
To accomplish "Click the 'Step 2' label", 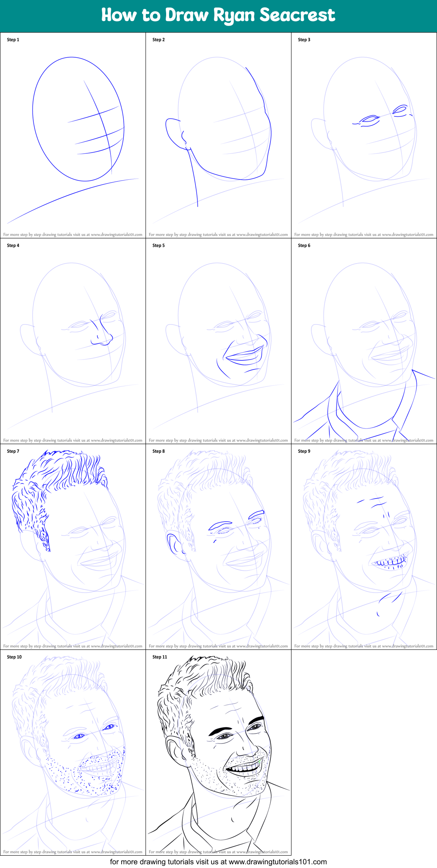I will click(x=159, y=40).
